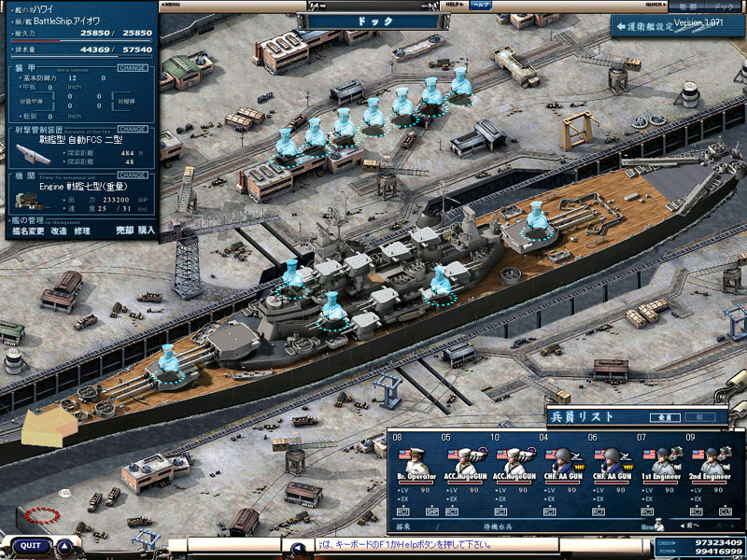Click CLS under sailor 09 2nd Engineer
747x560 pixels.
726,511
